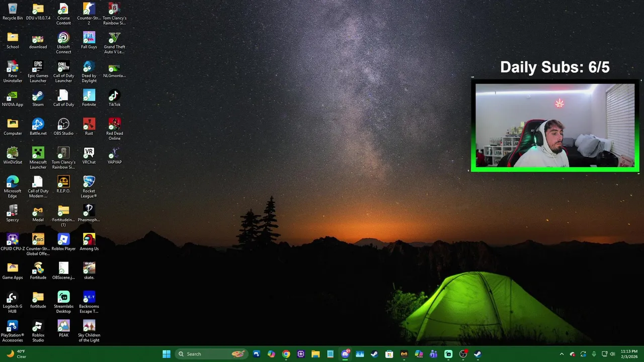Expand the hidden system tray icons

point(561,354)
